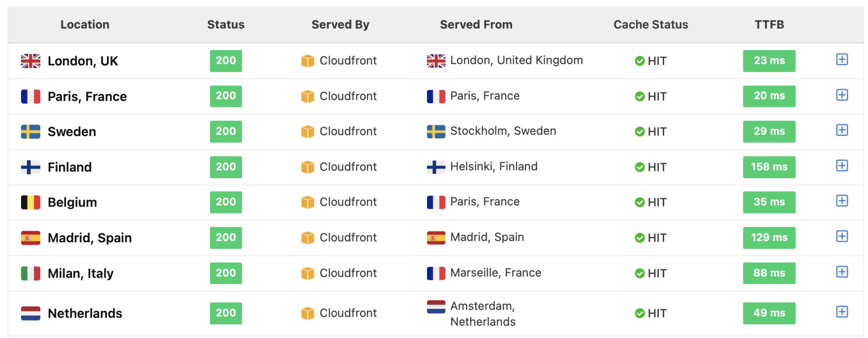Click the Italy flag next to Milan

31,273
